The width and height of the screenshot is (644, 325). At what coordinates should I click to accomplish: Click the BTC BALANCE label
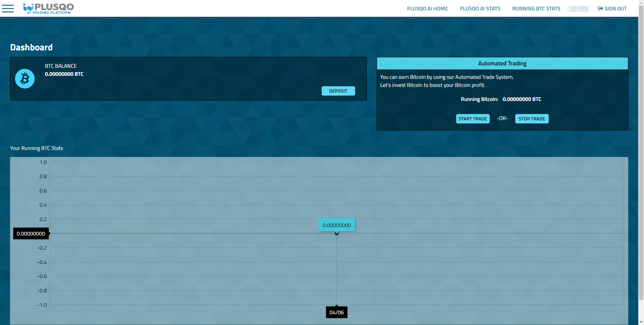[x=61, y=66]
